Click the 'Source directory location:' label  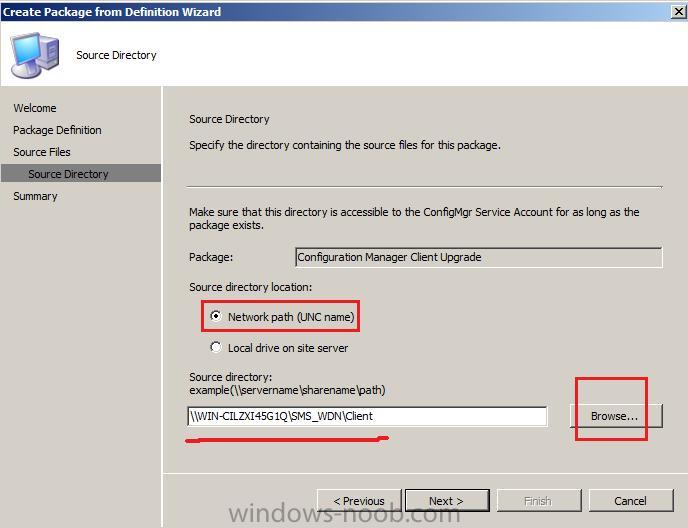pos(251,287)
